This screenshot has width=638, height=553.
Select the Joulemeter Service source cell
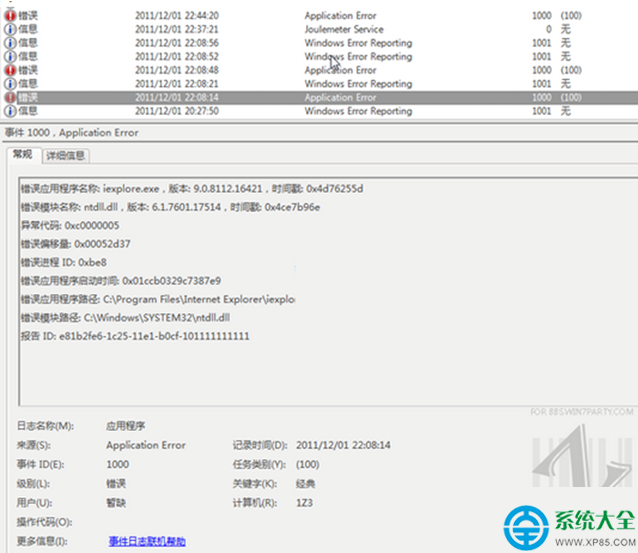pyautogui.click(x=344, y=29)
